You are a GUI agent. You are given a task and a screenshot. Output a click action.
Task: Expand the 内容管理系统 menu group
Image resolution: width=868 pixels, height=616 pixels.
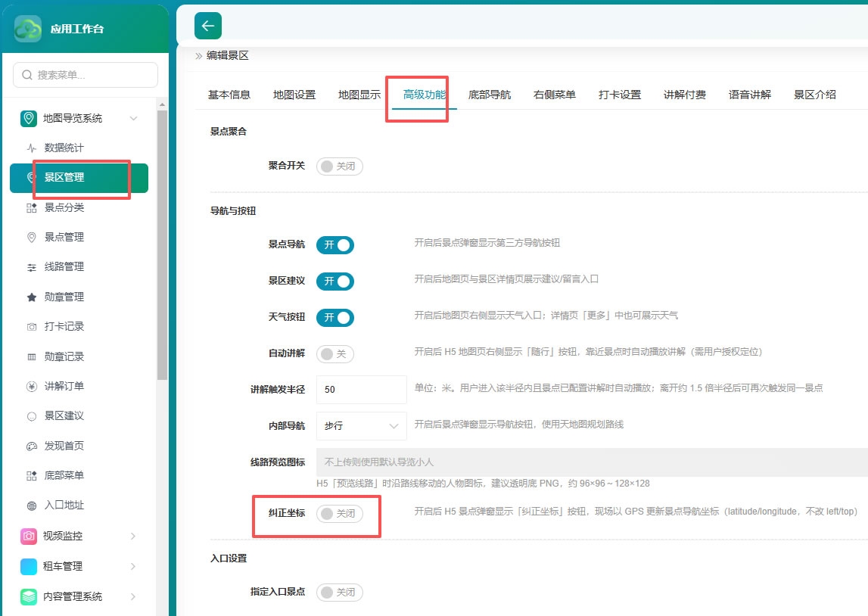(x=133, y=596)
